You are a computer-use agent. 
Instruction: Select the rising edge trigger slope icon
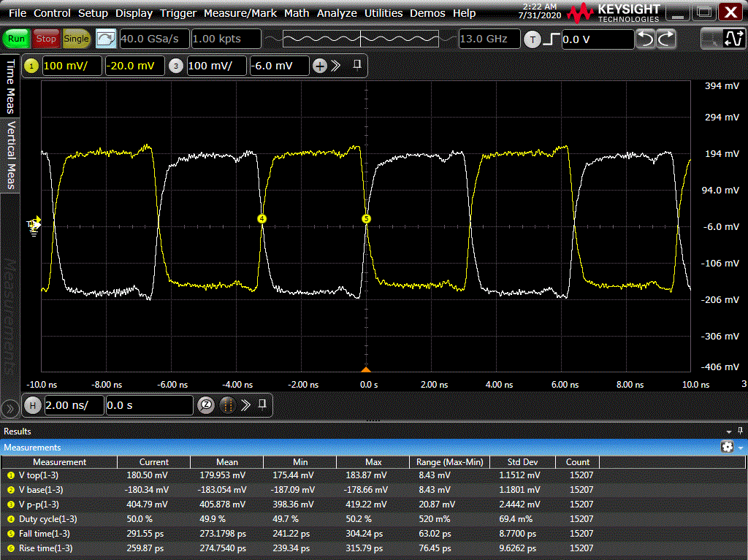click(x=552, y=39)
